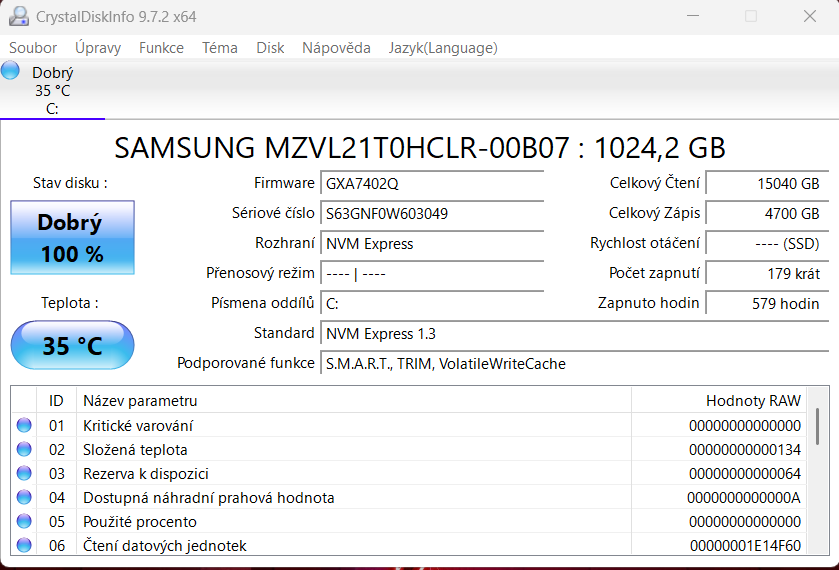Viewport: 839px width, 570px height.
Task: Click status orb of Kritické varování row
Action: coord(24,425)
